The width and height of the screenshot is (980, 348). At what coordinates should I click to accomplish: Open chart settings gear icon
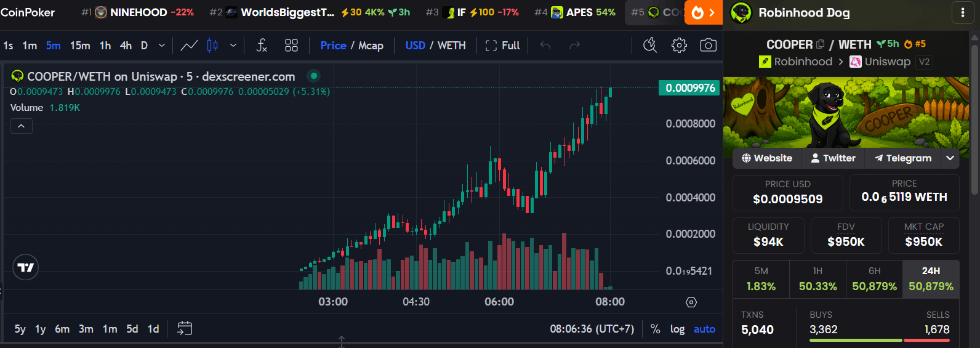pos(679,45)
